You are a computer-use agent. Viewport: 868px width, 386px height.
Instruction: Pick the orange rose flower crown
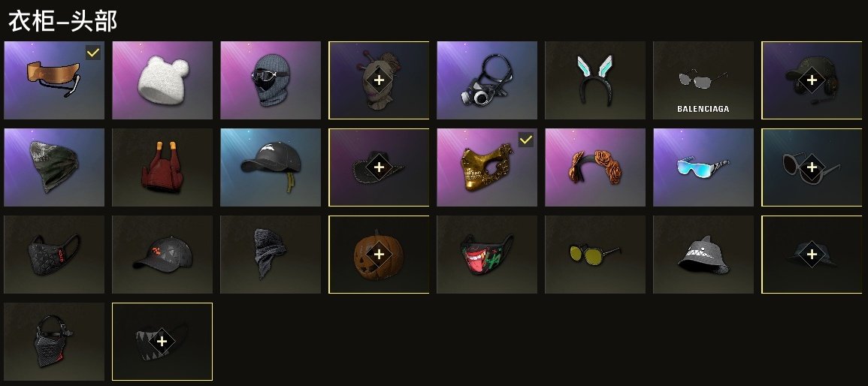[x=595, y=167]
